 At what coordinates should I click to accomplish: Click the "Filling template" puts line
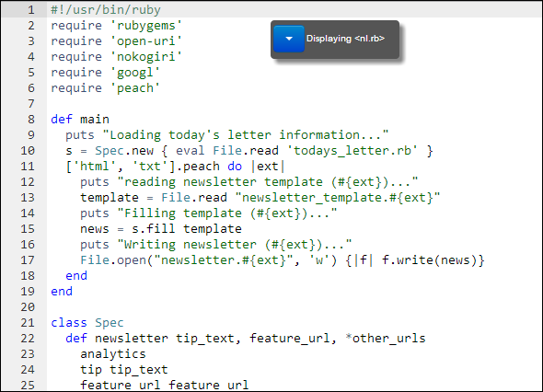208,213
